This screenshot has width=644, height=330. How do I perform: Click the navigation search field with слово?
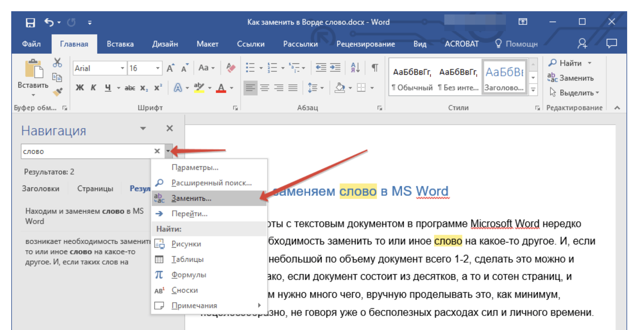pos(86,151)
